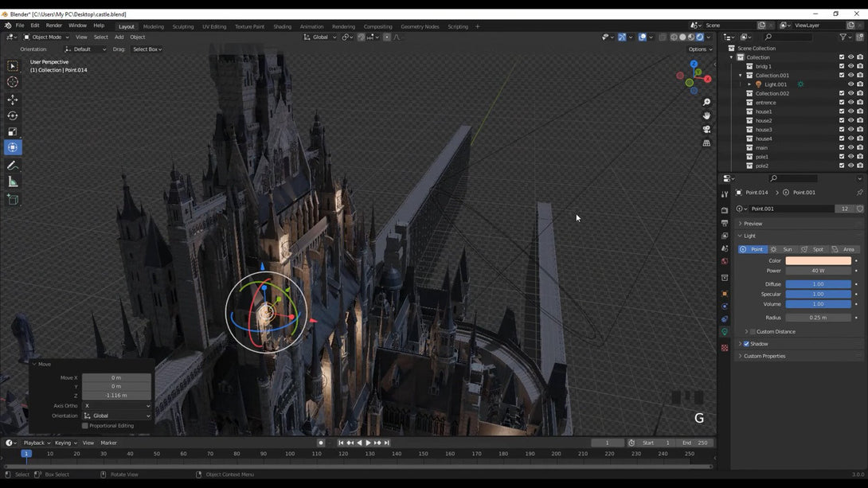The height and width of the screenshot is (488, 868).
Task: Open the World properties tab
Action: point(725,261)
